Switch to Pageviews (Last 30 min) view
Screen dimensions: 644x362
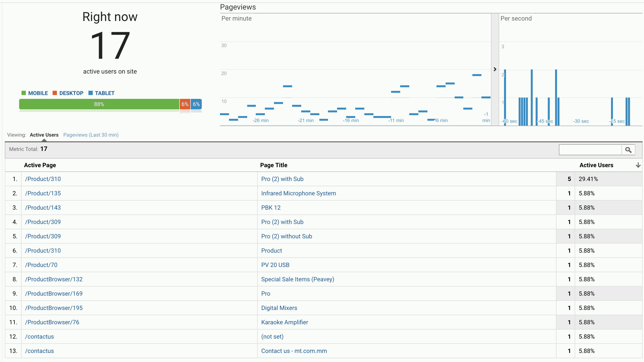pyautogui.click(x=91, y=135)
